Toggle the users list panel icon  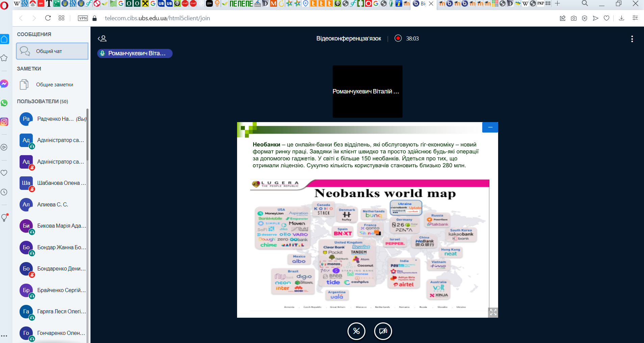[x=102, y=38]
